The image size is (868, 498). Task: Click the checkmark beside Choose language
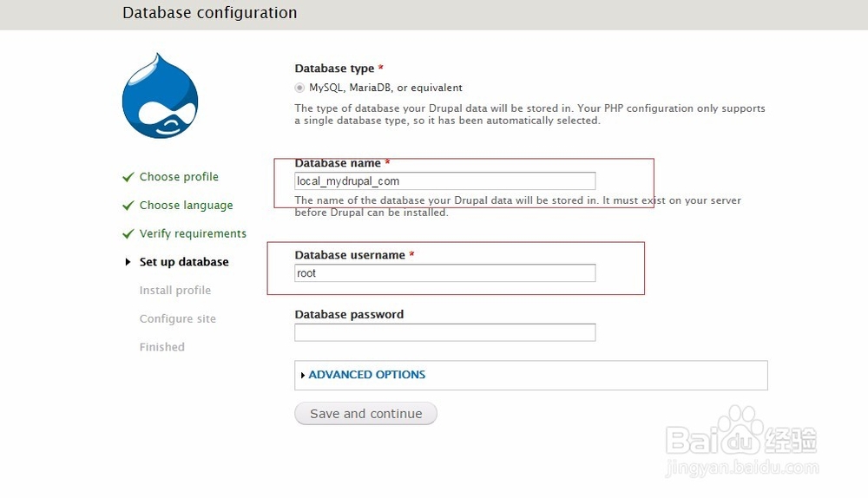point(128,206)
